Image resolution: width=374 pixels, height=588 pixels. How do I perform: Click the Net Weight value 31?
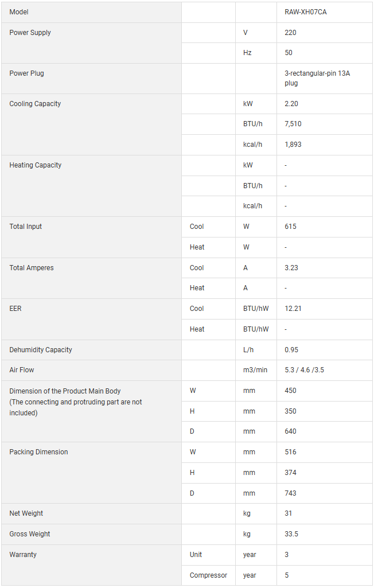coord(289,513)
